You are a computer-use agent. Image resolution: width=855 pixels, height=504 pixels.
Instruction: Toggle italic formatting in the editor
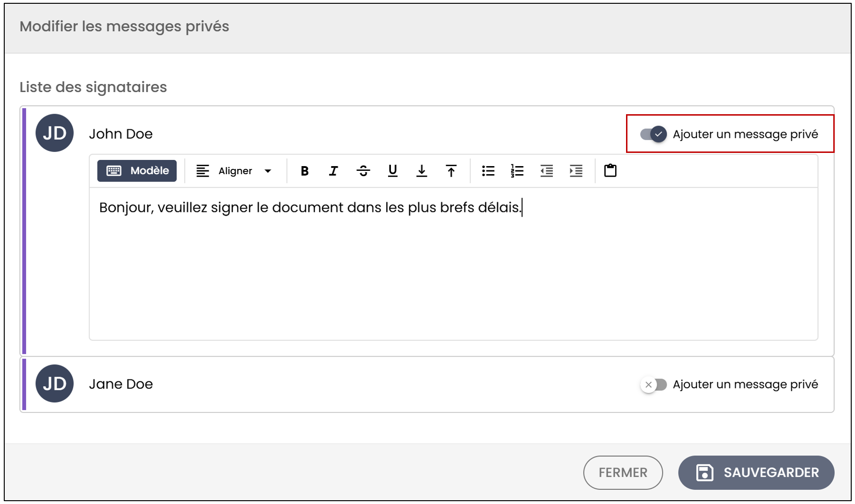333,171
